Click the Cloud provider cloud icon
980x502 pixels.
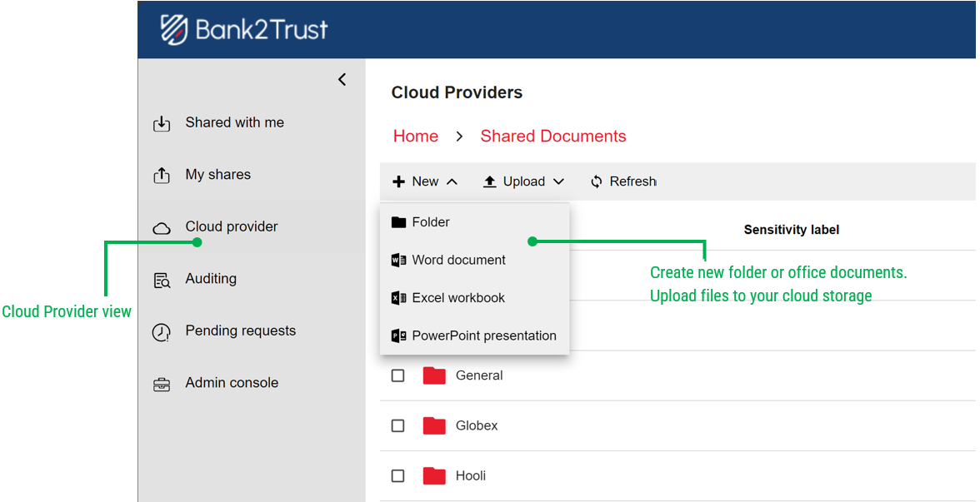pyautogui.click(x=162, y=226)
